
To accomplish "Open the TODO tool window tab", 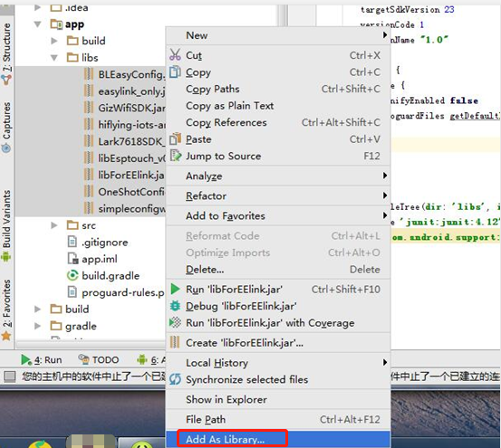I will click(x=99, y=360).
